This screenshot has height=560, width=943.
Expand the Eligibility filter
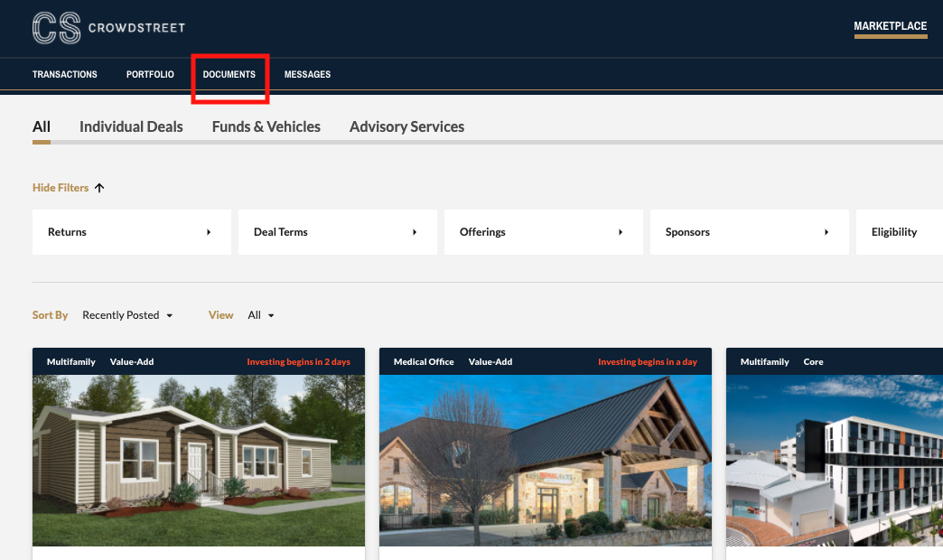click(900, 232)
